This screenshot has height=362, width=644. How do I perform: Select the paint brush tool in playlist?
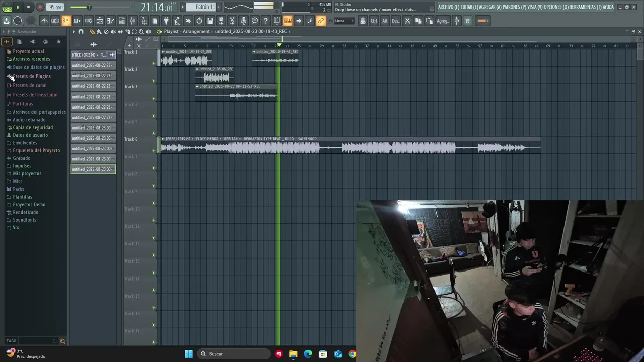coord(99,31)
